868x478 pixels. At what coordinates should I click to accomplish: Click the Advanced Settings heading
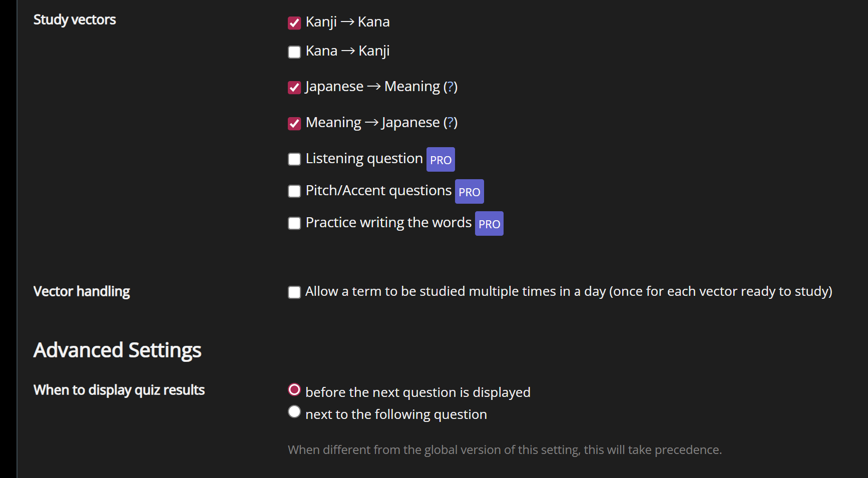coord(117,350)
